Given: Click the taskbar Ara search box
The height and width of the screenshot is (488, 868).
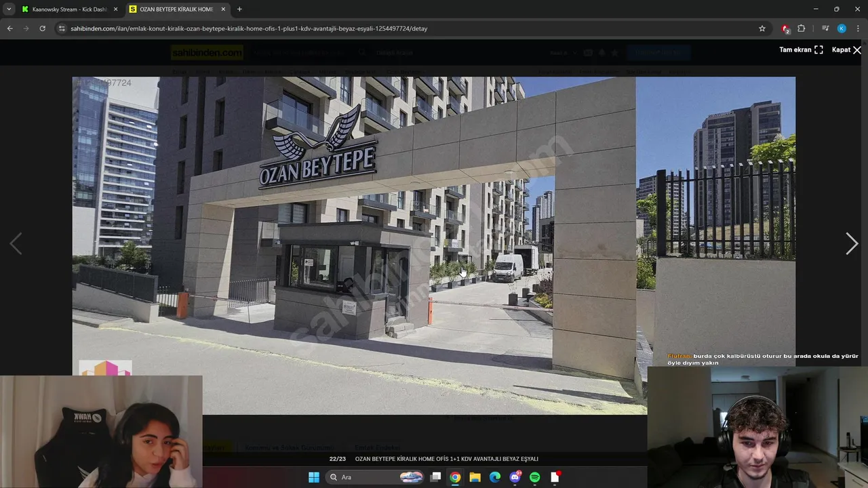Looking at the screenshot, I should [376, 477].
